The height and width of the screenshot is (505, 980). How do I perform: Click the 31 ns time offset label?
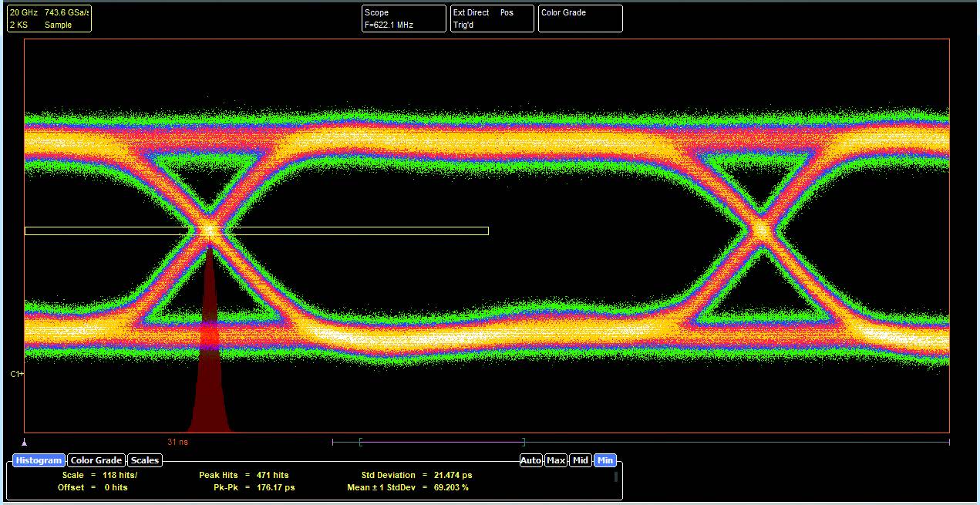tap(177, 443)
